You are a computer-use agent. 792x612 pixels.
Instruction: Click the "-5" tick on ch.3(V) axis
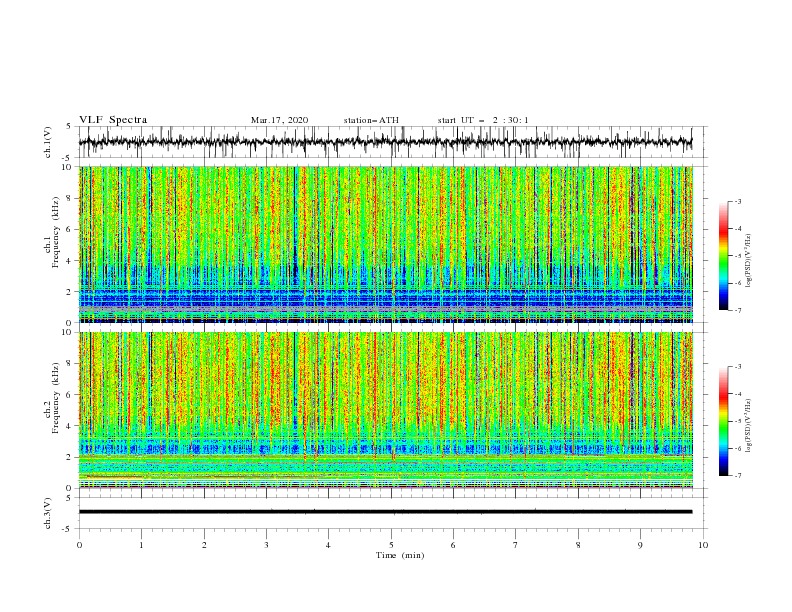tap(67, 529)
